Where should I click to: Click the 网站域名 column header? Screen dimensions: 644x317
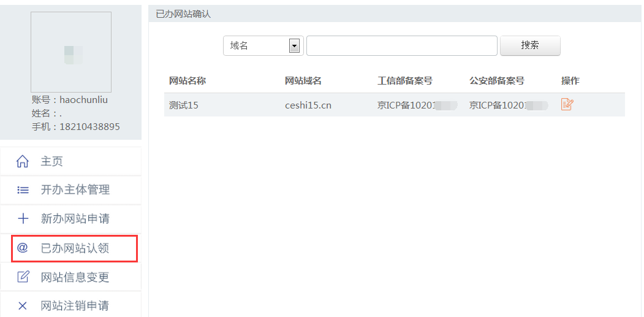click(x=303, y=81)
